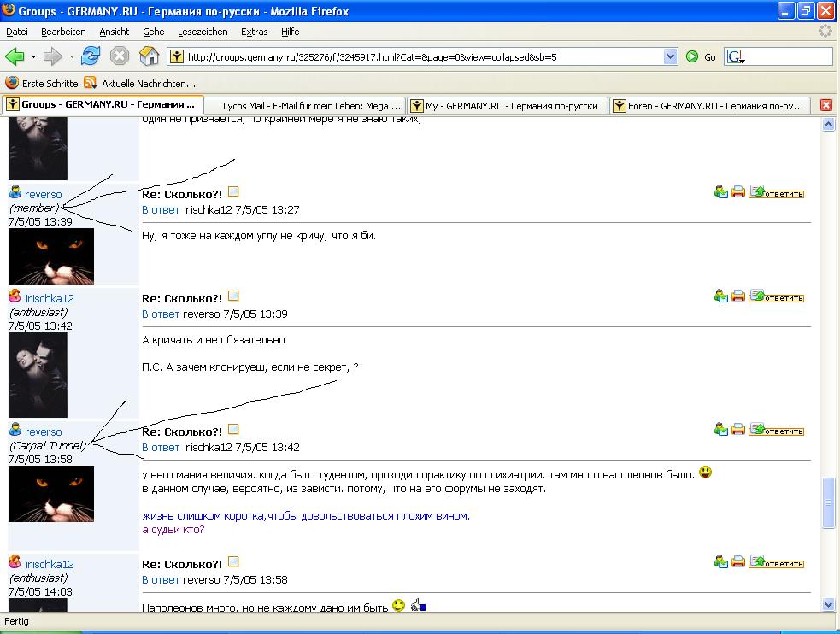Click the print icon on reverso's 13:39 post
Viewport: 840px width, 634px height.
738,192
